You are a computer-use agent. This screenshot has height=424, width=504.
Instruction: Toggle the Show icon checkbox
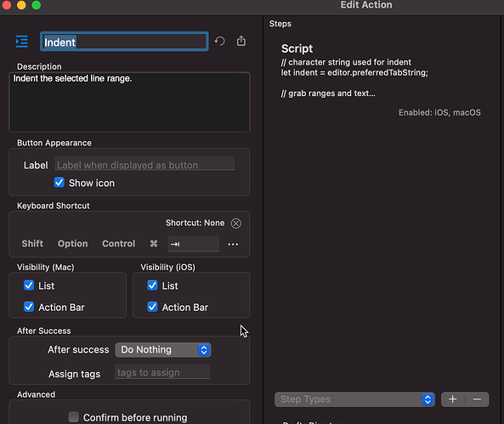tap(59, 183)
